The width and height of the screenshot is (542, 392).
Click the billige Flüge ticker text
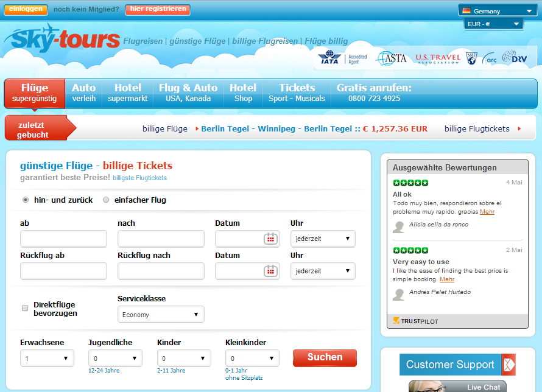pos(165,129)
